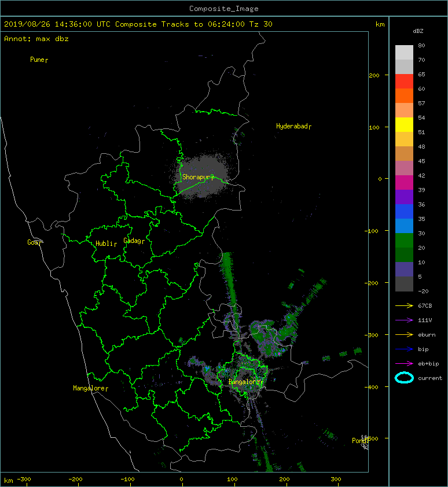Click the dBZ heading above the color scale
The image size is (448, 487).
[418, 31]
